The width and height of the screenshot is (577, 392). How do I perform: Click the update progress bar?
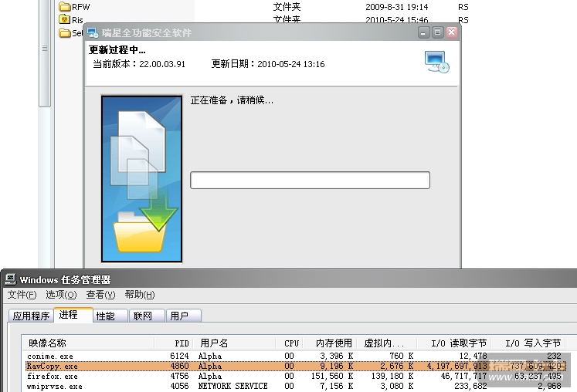point(310,181)
